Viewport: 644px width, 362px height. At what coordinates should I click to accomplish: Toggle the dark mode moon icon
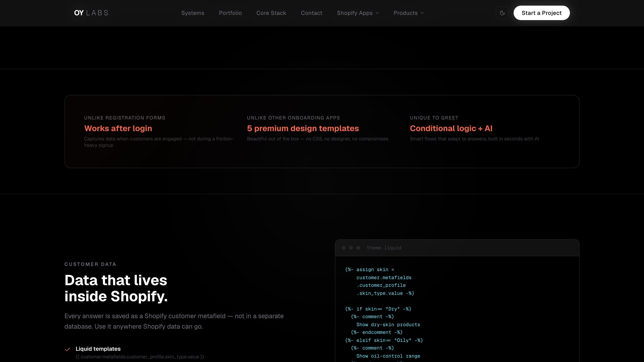tap(502, 13)
